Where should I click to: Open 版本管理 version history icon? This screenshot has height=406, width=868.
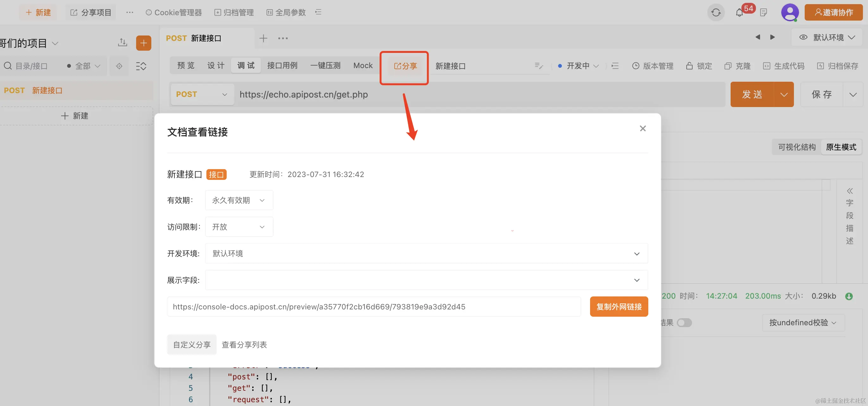pos(636,66)
